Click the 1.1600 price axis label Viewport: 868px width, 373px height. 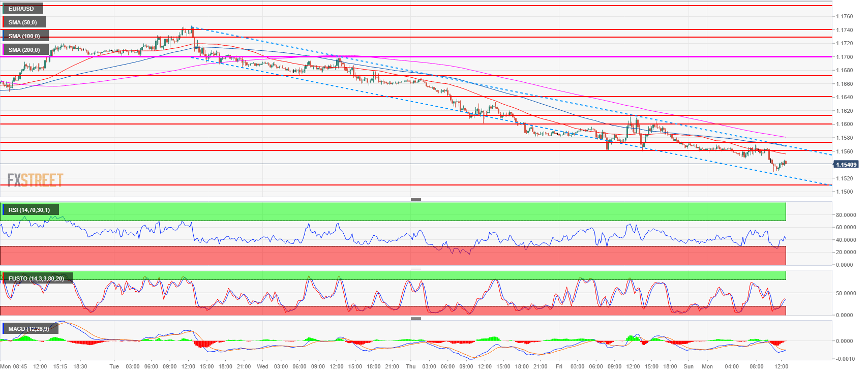845,124
